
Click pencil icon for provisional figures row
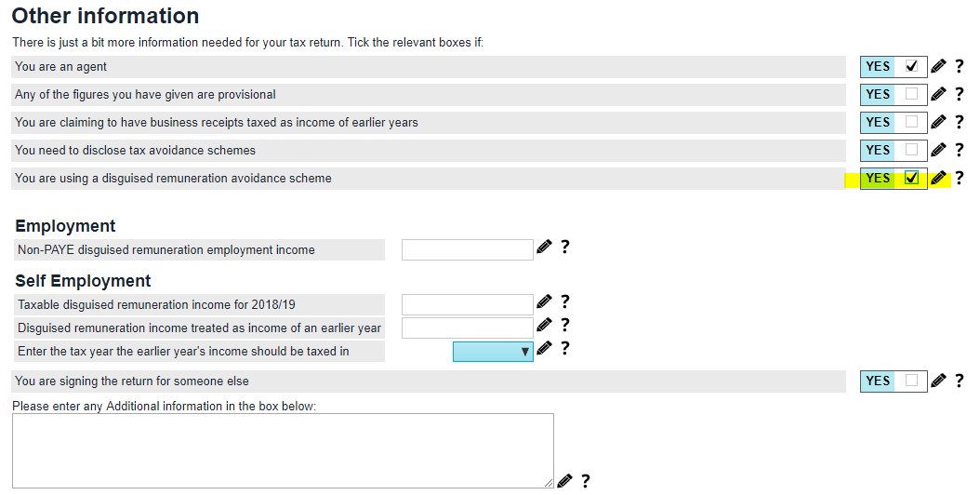point(938,94)
